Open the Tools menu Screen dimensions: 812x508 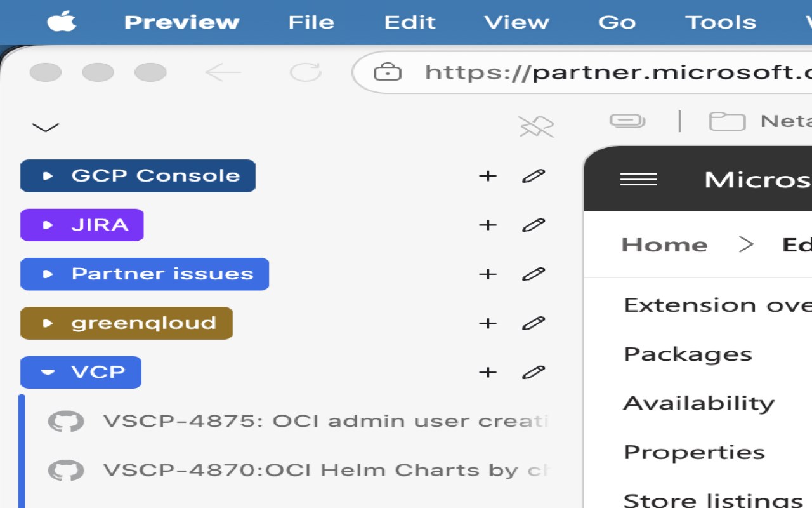[x=721, y=22]
